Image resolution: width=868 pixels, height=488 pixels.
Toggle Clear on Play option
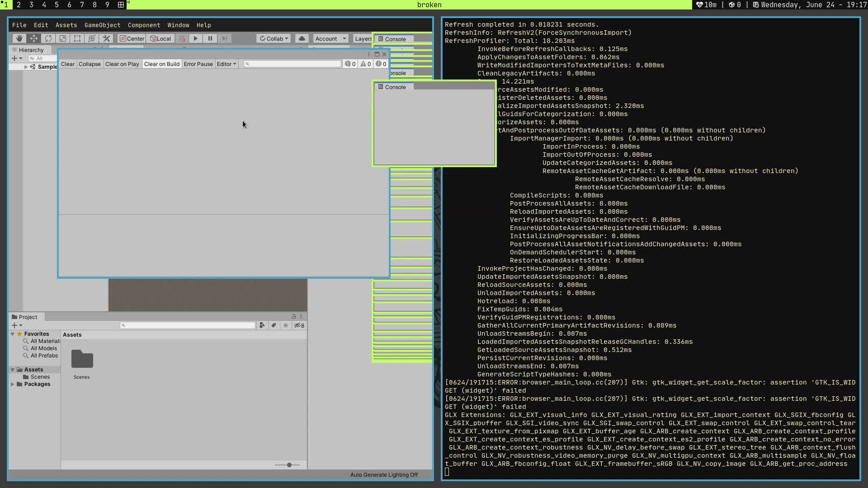(122, 64)
